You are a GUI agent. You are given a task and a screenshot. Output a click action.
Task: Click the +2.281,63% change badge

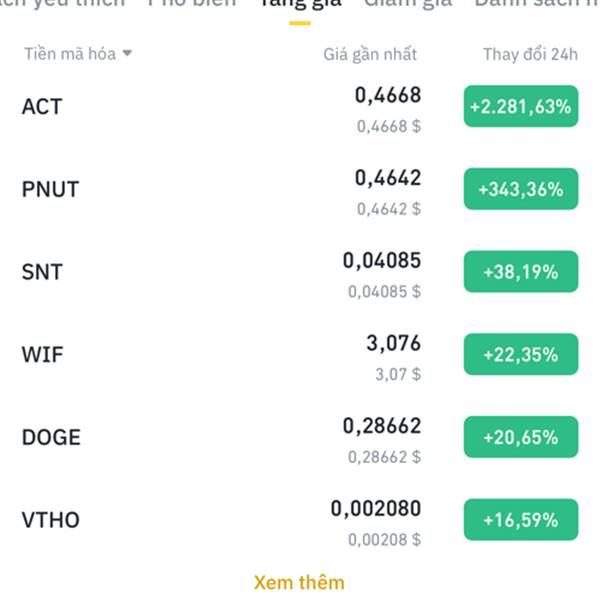click(x=521, y=107)
